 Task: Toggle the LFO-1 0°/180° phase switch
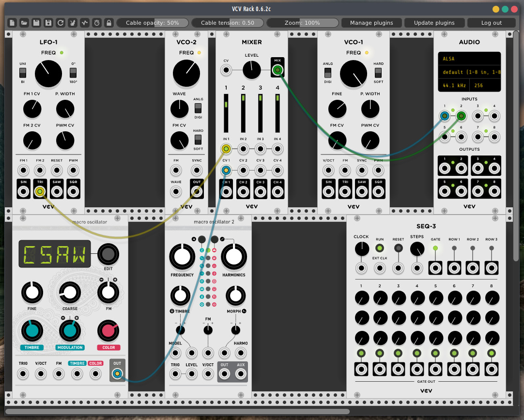click(x=73, y=73)
